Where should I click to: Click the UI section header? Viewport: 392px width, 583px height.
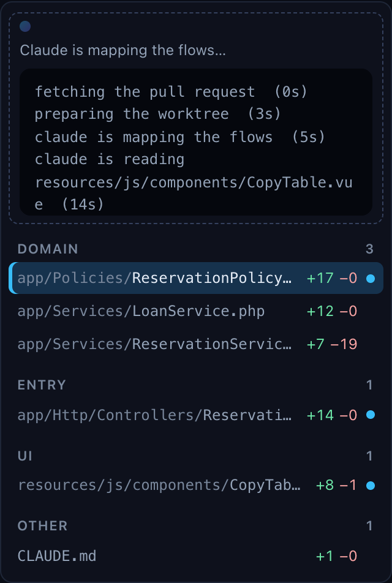(x=25, y=456)
